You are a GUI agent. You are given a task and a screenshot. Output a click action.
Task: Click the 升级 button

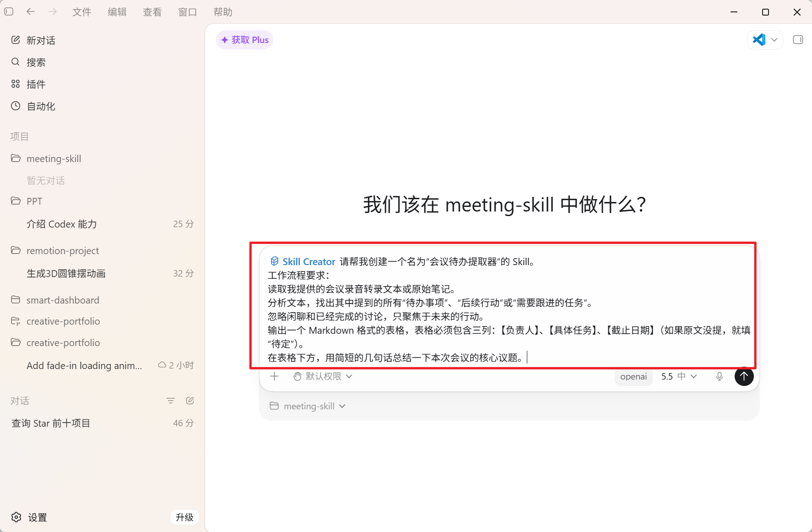coord(185,517)
